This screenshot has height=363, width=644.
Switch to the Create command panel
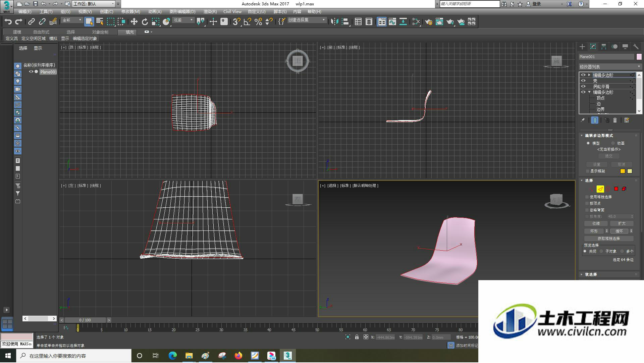coord(582,47)
